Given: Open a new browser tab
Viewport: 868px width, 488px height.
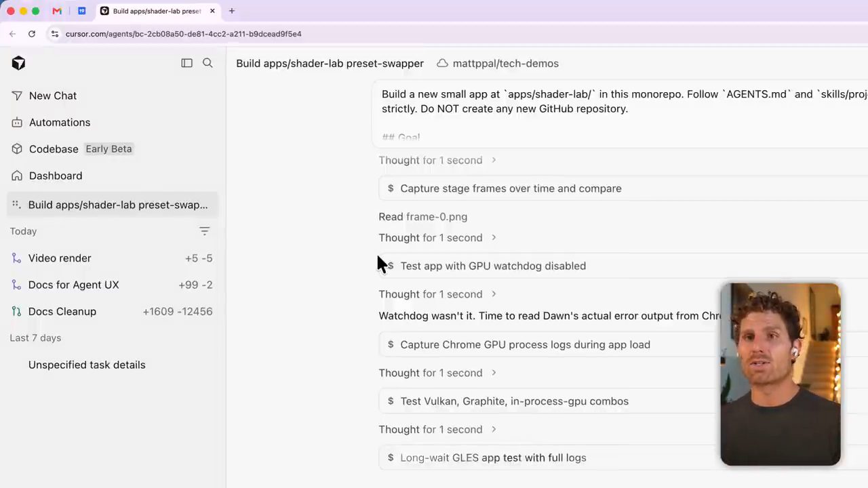Looking at the screenshot, I should (232, 11).
